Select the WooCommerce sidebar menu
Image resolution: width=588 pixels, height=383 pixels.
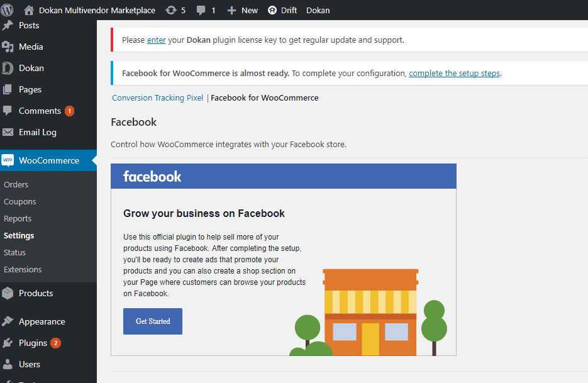click(48, 160)
